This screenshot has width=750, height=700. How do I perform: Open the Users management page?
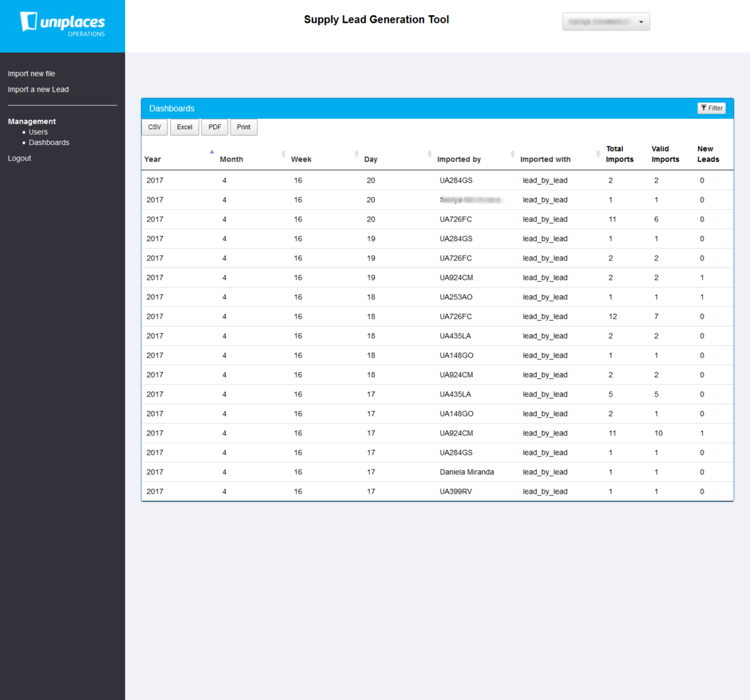[38, 132]
